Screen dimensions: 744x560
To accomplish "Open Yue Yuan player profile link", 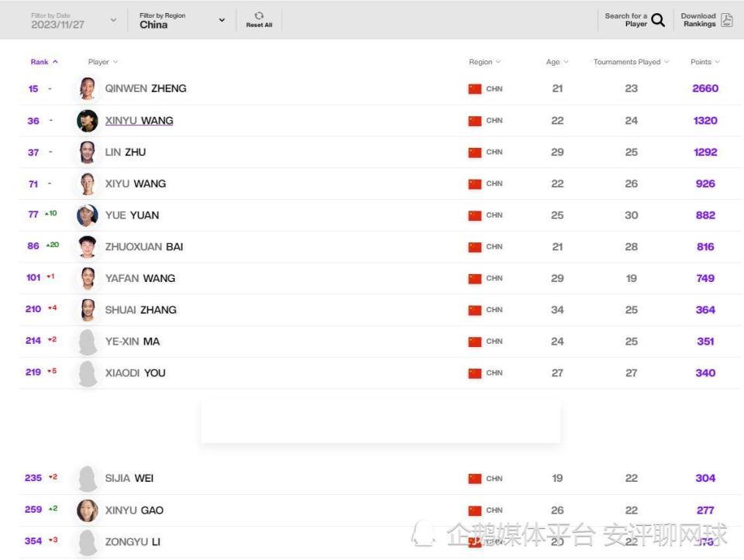I will [x=132, y=215].
